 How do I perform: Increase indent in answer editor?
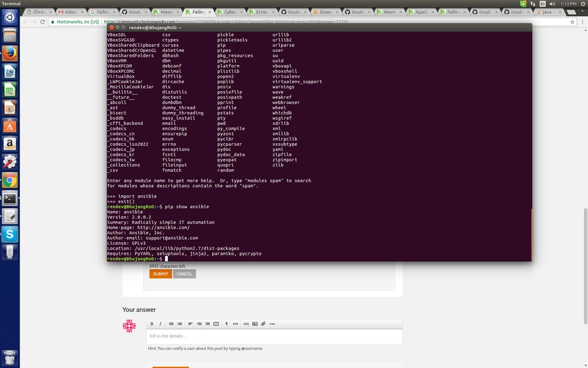coord(199,324)
